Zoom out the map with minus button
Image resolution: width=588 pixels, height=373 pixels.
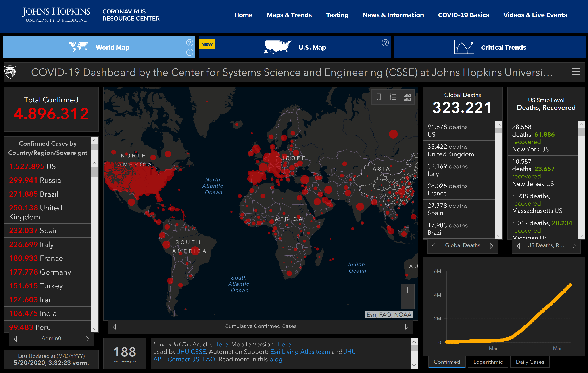(x=407, y=303)
